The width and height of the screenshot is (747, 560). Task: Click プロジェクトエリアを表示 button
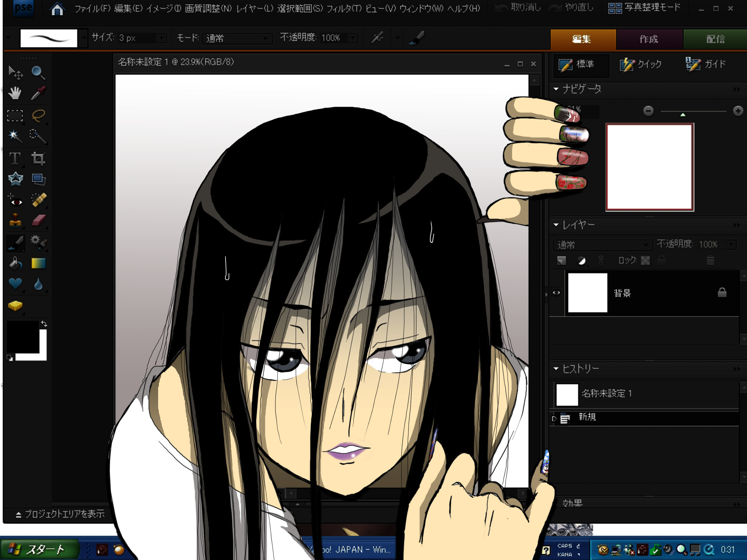[x=60, y=514]
